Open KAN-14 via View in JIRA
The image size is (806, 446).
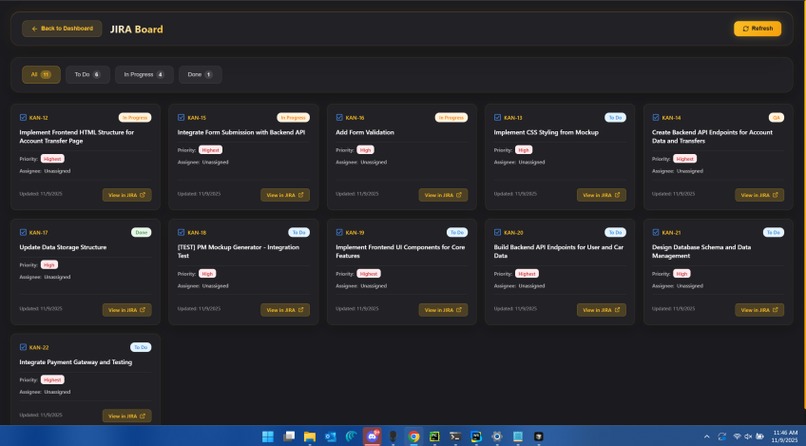tap(759, 195)
